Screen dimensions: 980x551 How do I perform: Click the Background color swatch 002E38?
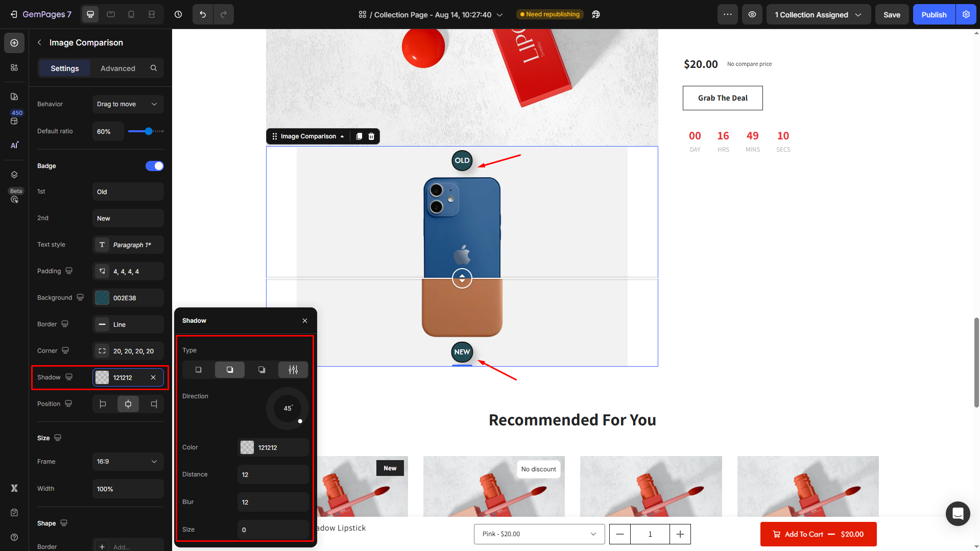coord(102,298)
